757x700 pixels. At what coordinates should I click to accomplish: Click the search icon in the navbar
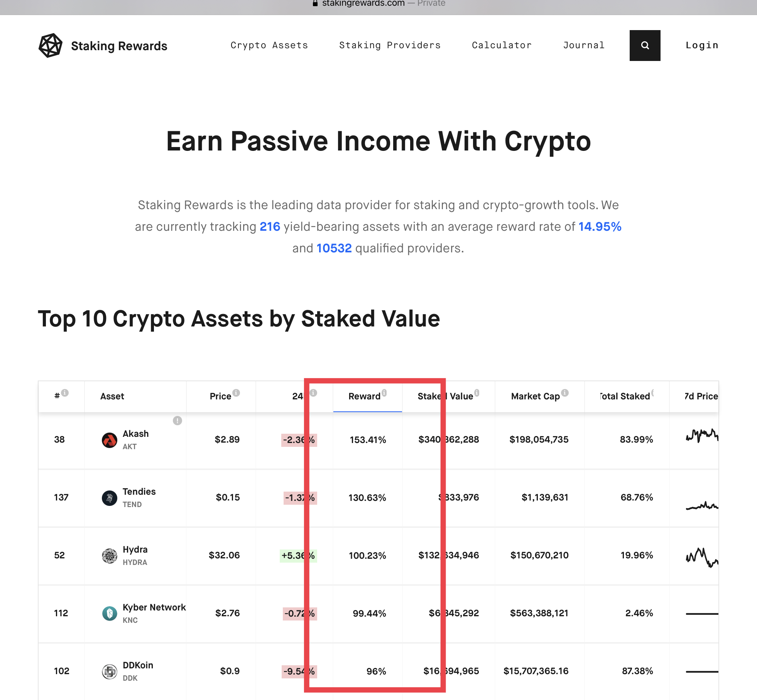point(644,45)
